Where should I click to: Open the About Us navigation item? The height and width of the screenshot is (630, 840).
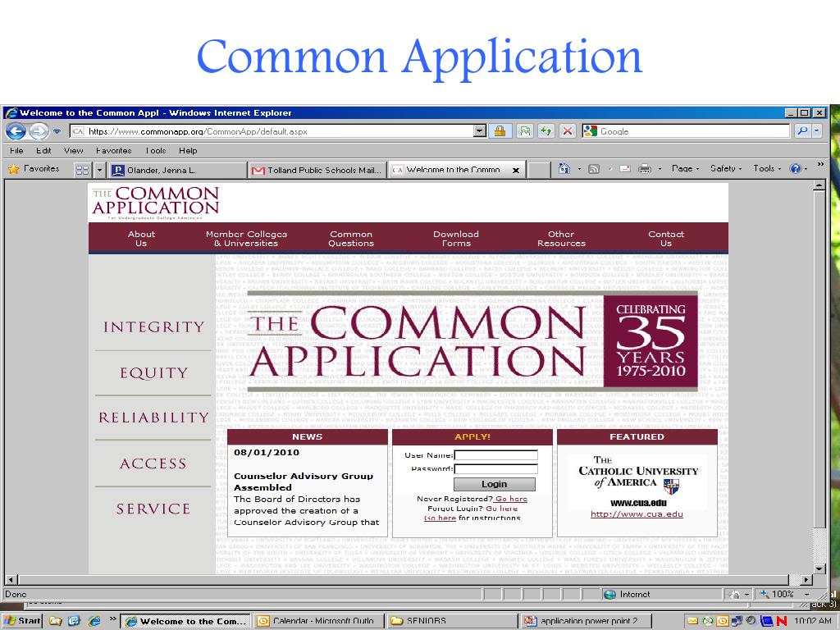(141, 239)
